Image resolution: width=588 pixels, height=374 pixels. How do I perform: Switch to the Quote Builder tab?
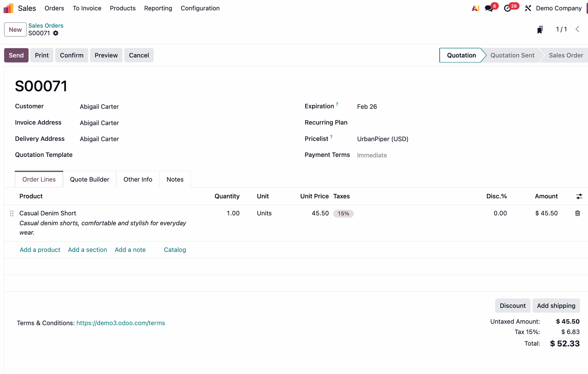[x=89, y=179]
